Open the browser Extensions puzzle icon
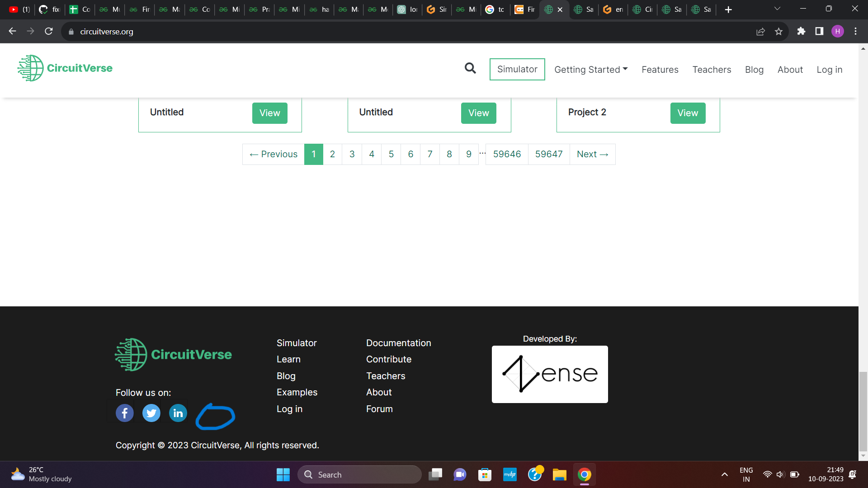 (x=801, y=32)
